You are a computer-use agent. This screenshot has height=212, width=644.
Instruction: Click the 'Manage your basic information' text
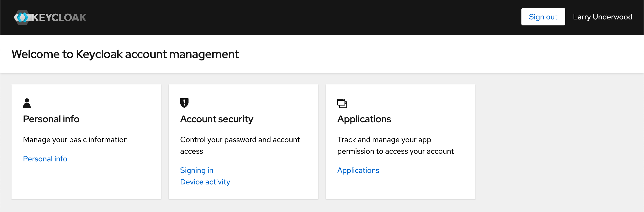[75, 139]
